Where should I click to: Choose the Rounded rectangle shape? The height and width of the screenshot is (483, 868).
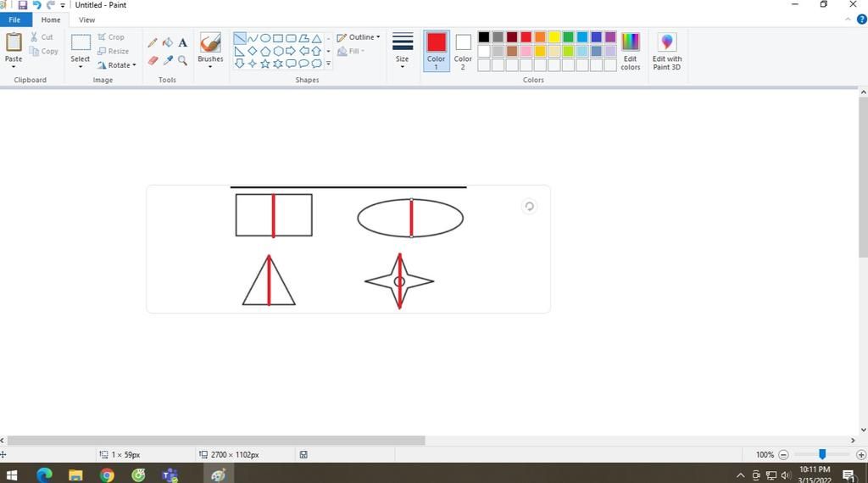click(291, 38)
